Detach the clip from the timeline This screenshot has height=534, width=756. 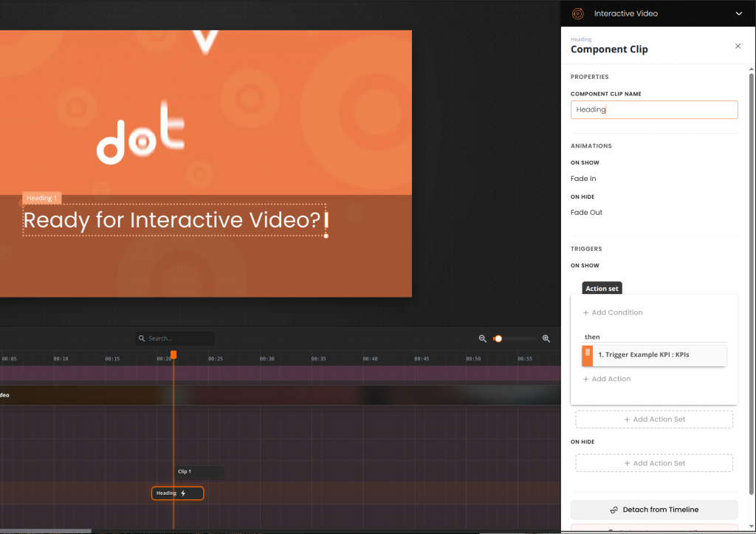(x=654, y=510)
